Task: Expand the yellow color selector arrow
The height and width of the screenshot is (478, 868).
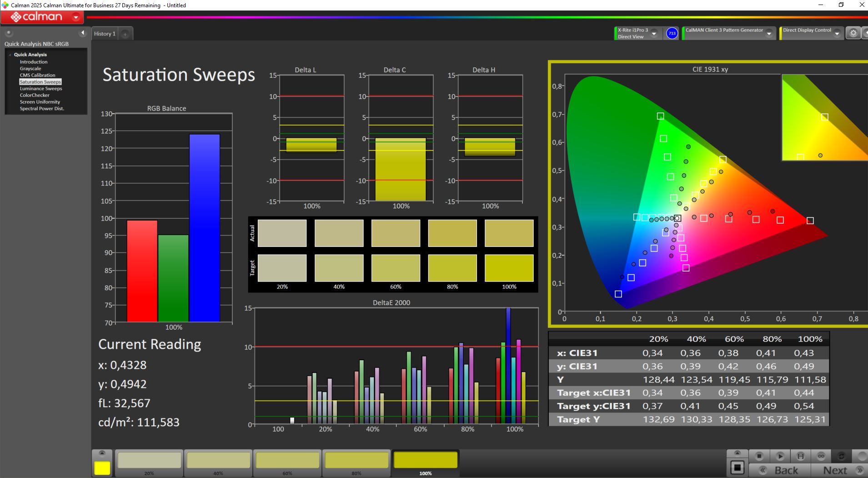Action: coord(102,453)
